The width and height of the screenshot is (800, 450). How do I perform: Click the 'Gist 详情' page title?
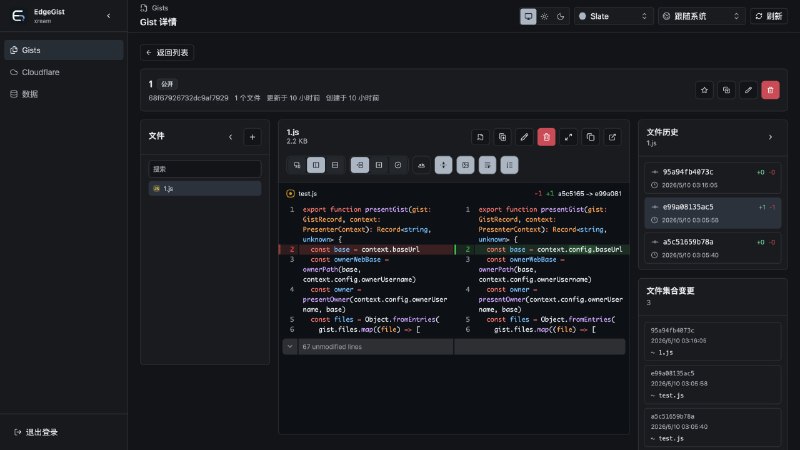point(158,22)
